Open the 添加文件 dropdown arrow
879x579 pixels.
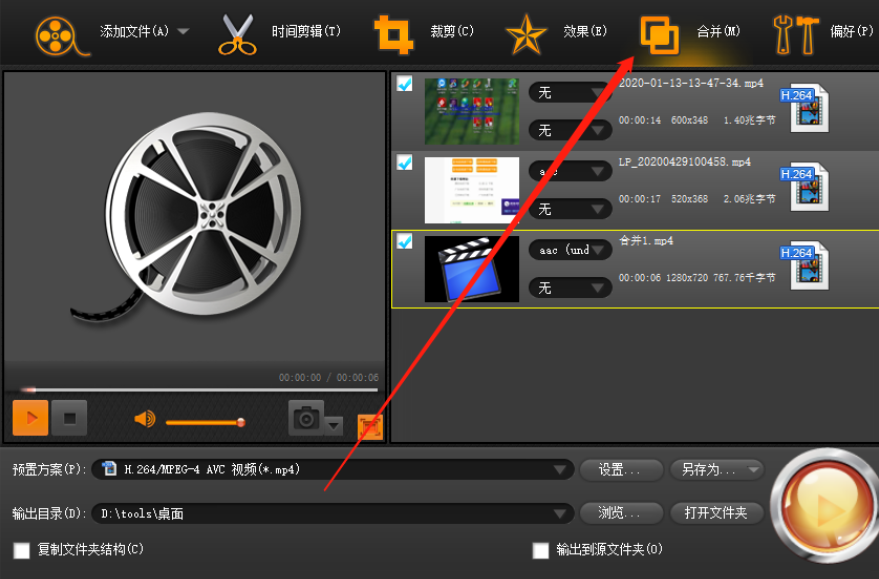pyautogui.click(x=183, y=31)
